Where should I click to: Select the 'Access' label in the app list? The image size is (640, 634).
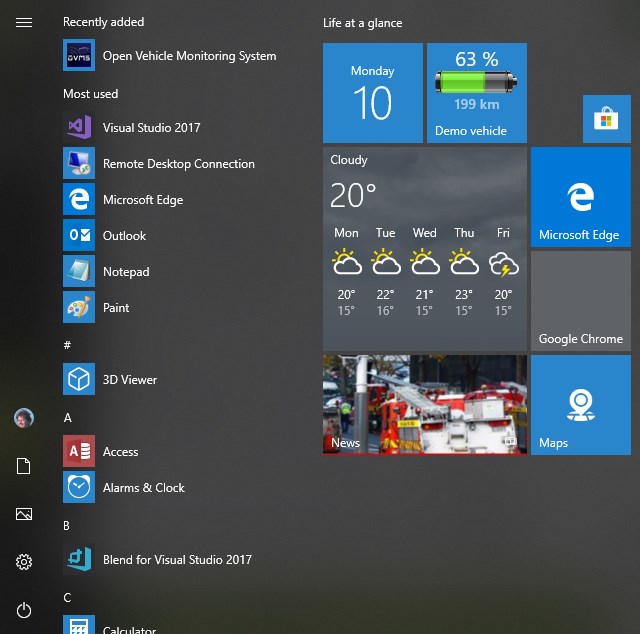point(120,452)
